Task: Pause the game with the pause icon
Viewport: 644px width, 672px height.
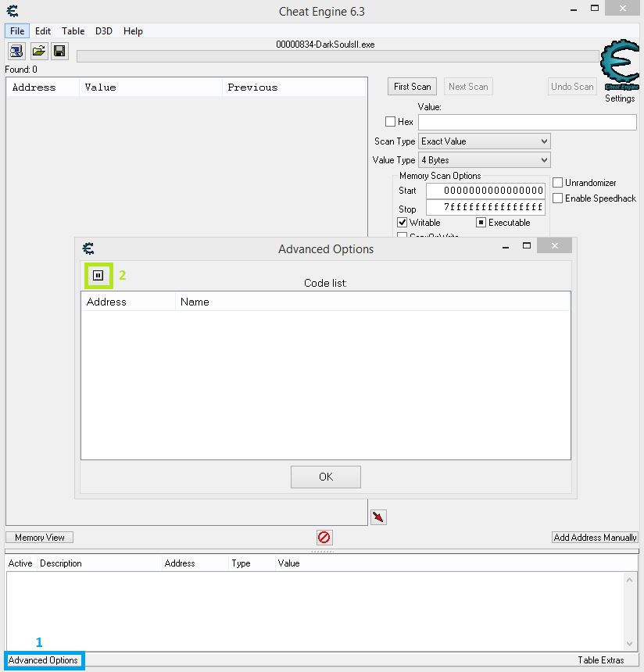Action: [98, 275]
